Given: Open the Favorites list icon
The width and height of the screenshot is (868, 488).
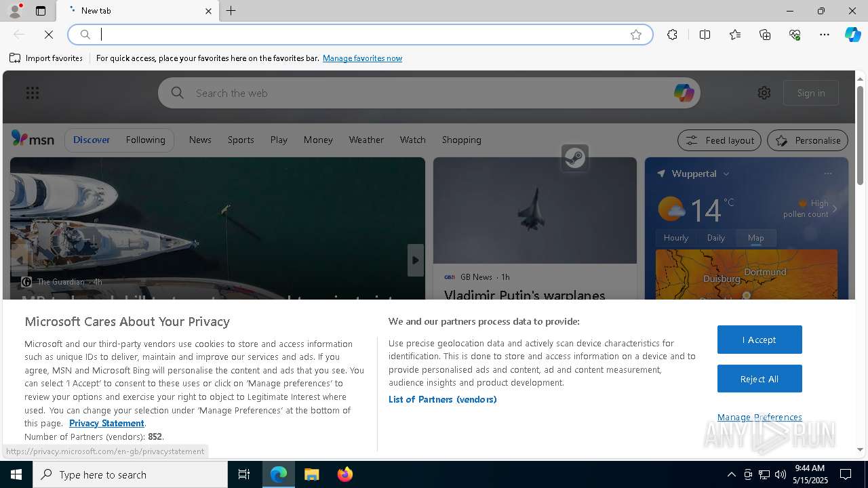Looking at the screenshot, I should click(x=735, y=35).
